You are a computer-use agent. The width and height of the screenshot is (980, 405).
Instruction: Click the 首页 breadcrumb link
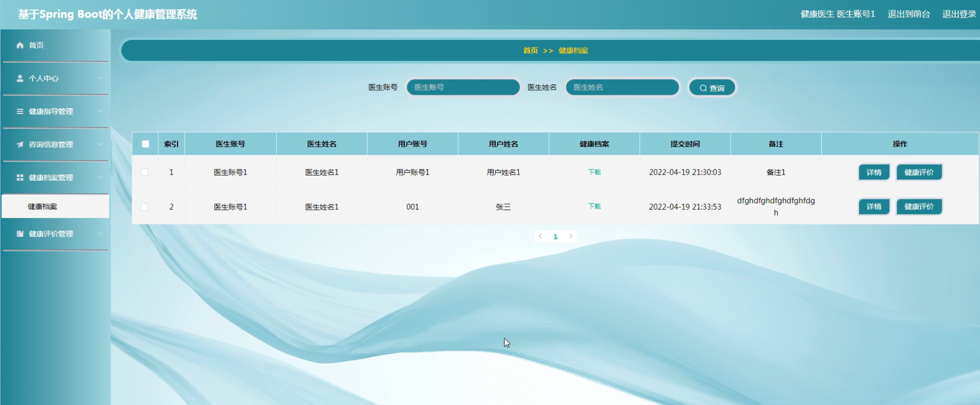tap(530, 50)
